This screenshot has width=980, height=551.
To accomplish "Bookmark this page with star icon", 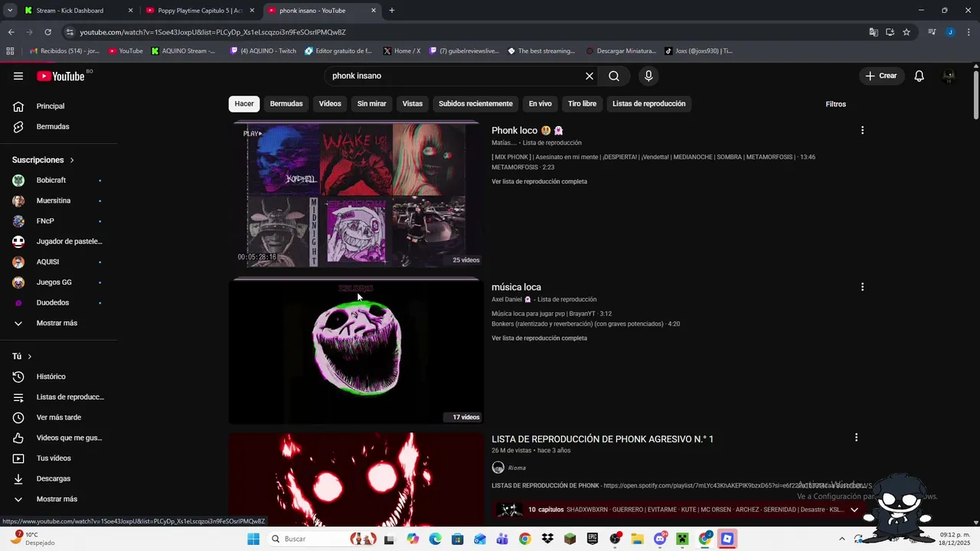I will click(x=906, y=32).
